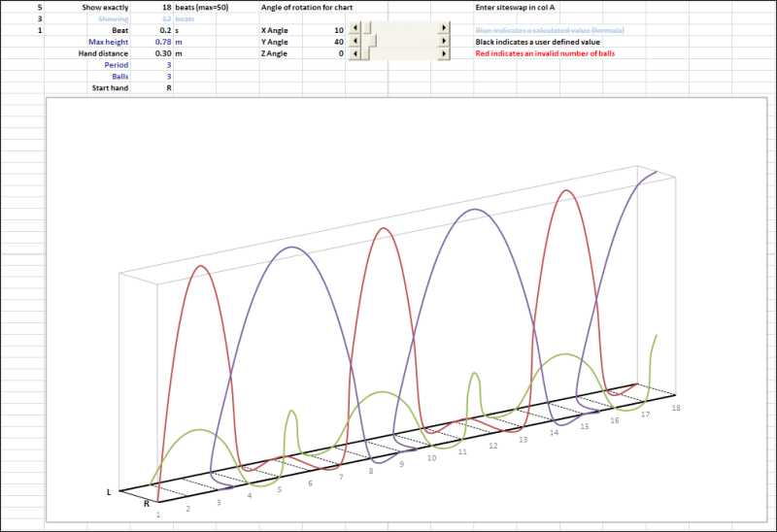Click beat 8 axis label on chart

(371, 472)
